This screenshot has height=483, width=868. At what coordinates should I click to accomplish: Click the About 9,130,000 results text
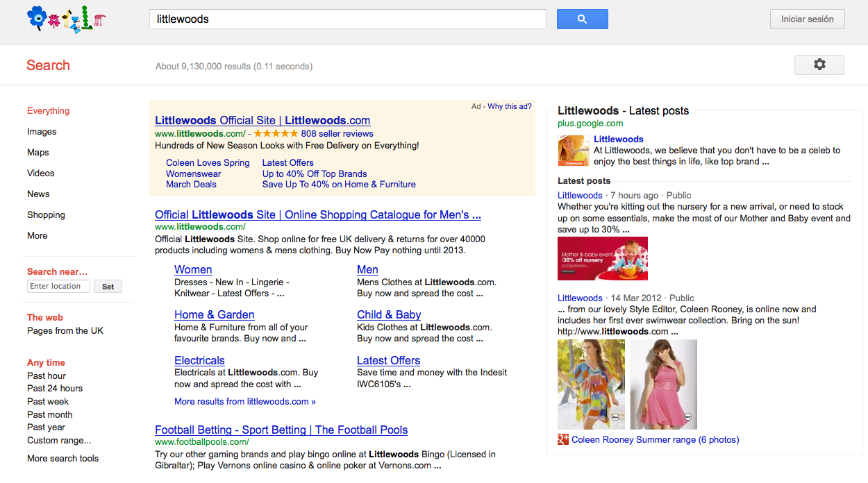point(234,67)
